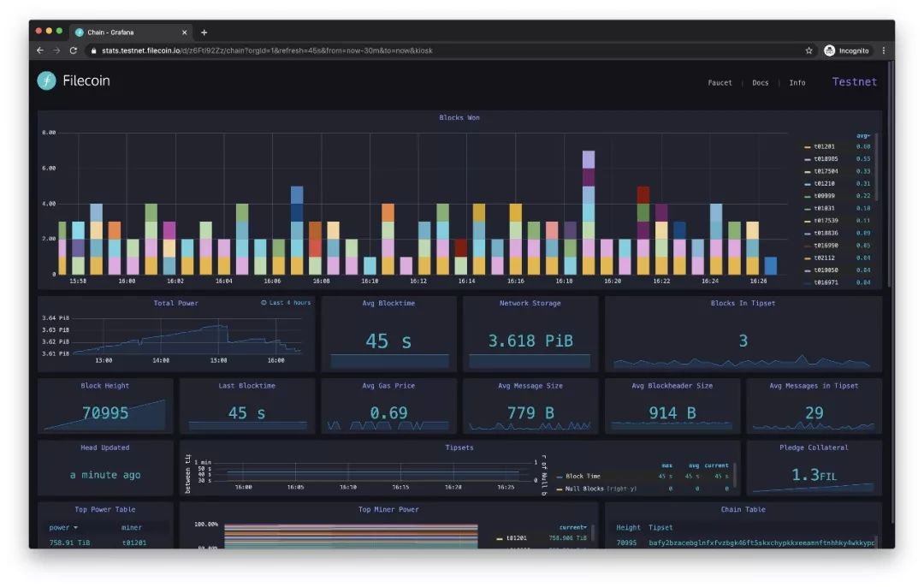Open the Docs link

coord(761,83)
